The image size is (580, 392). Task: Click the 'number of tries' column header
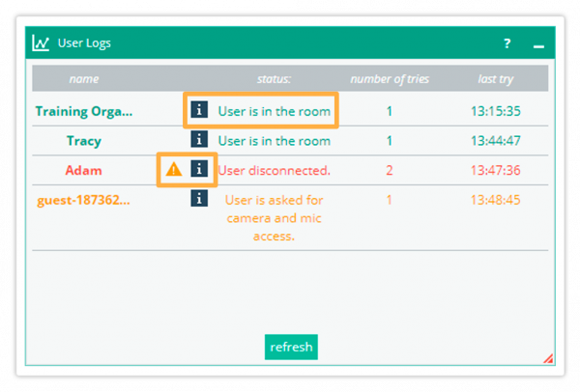click(x=390, y=79)
